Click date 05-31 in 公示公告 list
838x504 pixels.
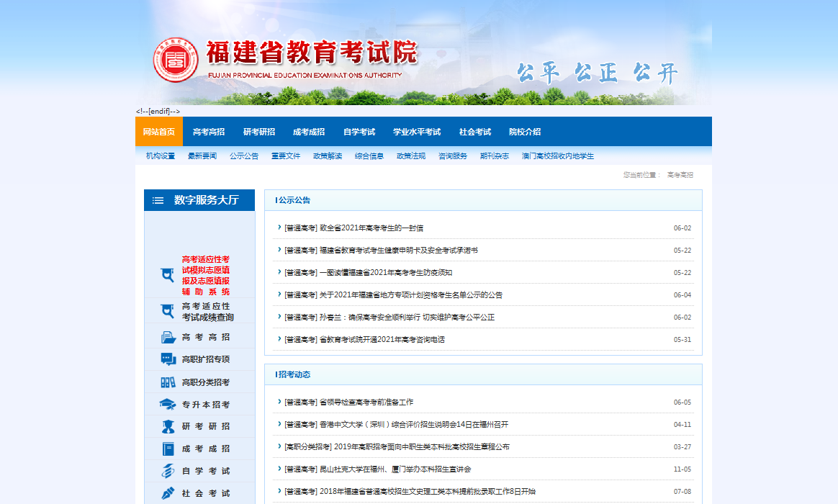click(x=682, y=340)
